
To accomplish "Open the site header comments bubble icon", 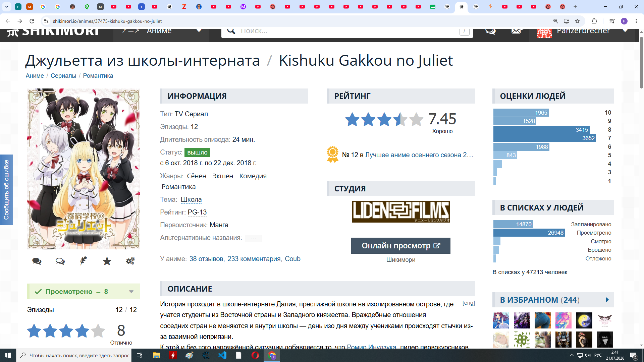I will 490,31.
